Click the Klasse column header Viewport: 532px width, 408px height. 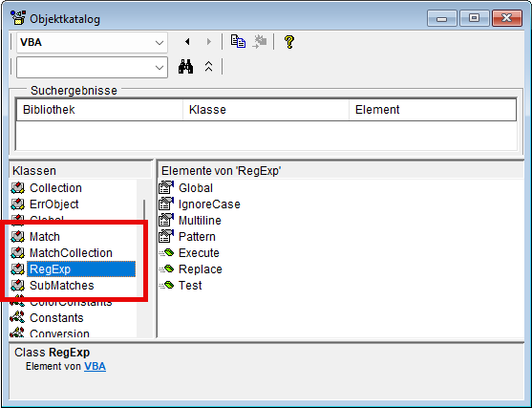click(266, 110)
